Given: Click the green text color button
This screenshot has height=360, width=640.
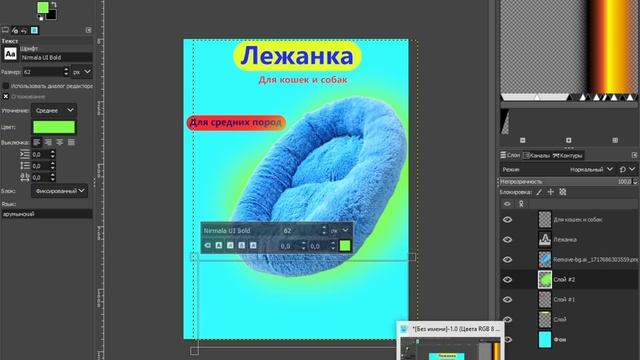Looking at the screenshot, I should (54, 127).
